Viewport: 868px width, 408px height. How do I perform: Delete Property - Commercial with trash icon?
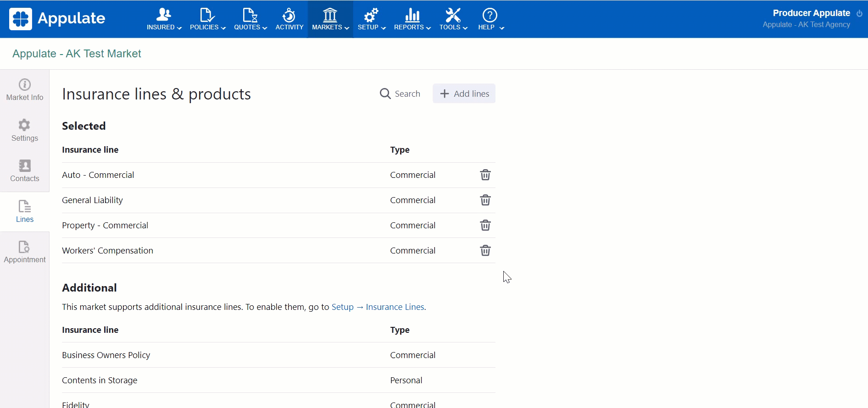[485, 226]
